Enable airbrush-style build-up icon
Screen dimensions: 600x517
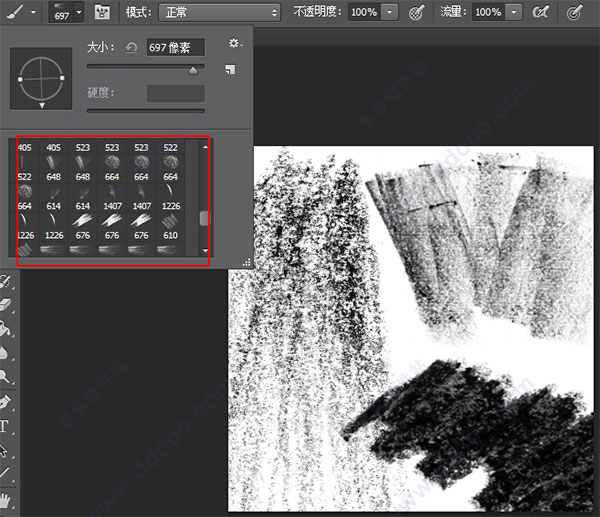(x=540, y=12)
